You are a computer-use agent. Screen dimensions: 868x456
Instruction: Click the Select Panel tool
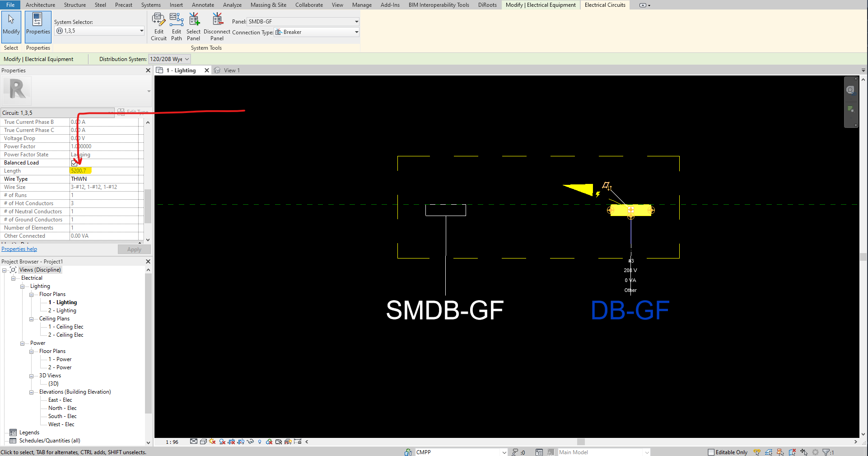click(x=193, y=27)
